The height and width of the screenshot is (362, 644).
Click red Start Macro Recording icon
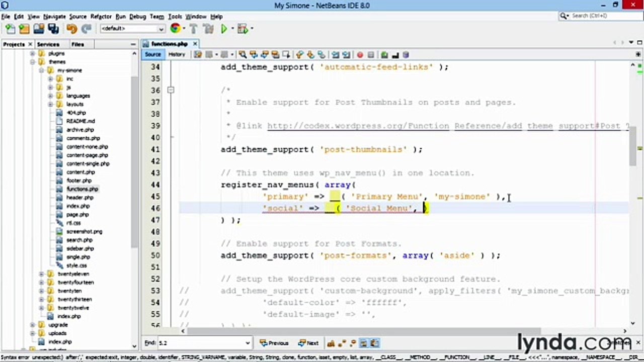pos(360,54)
